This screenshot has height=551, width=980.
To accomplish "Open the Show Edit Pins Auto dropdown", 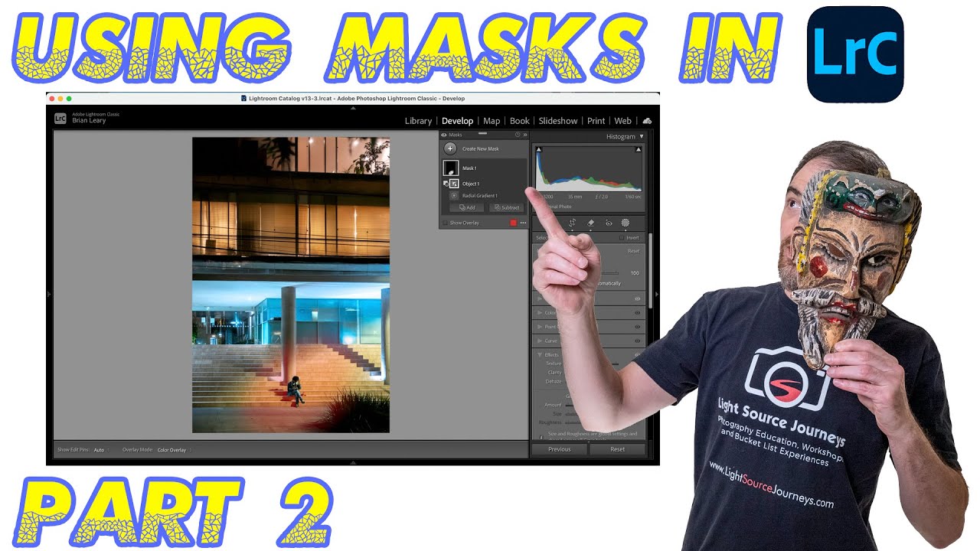I will (x=100, y=450).
